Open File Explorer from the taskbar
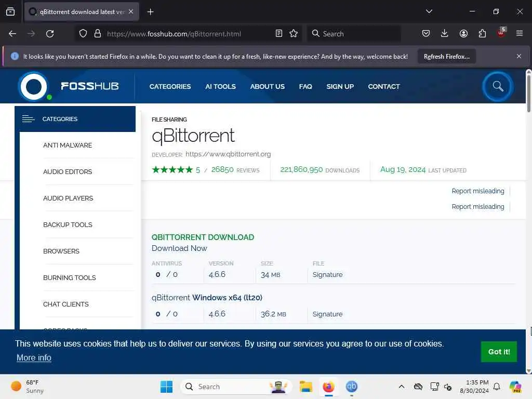 [305, 387]
